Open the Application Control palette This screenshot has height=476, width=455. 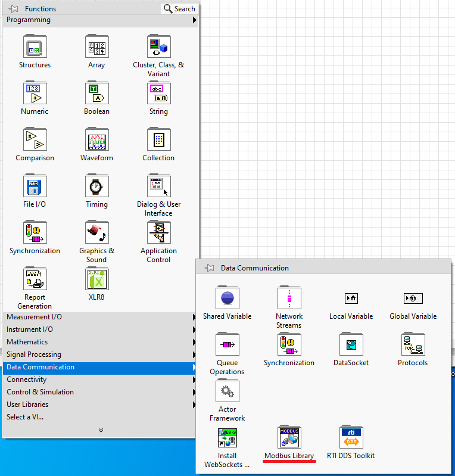(159, 232)
